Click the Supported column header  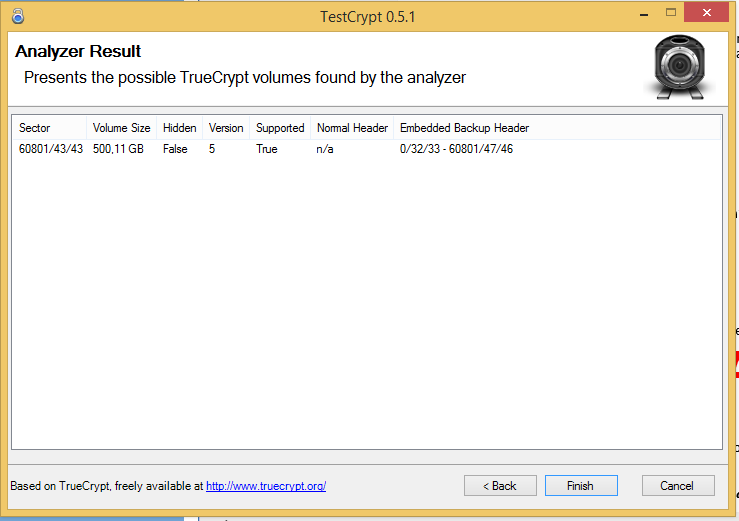280,128
